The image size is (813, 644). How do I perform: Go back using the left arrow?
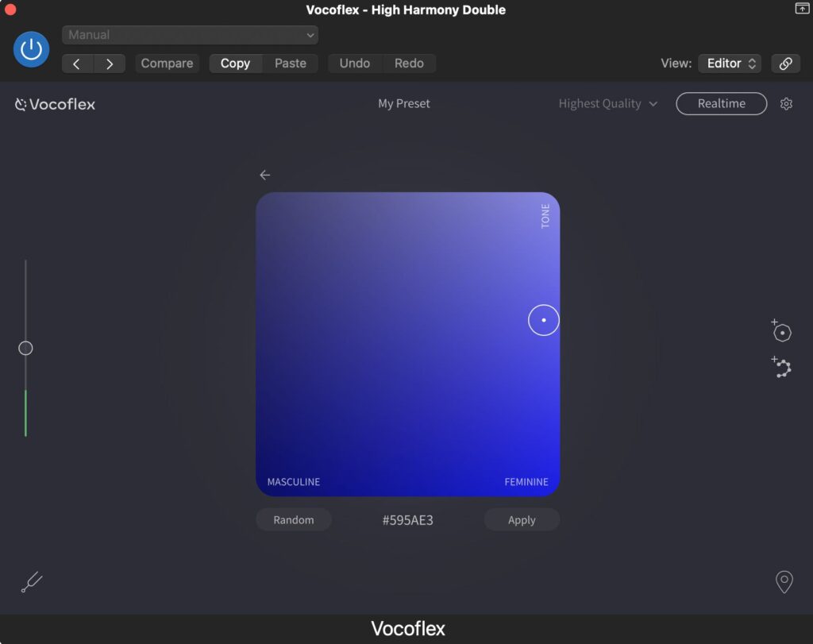click(265, 175)
